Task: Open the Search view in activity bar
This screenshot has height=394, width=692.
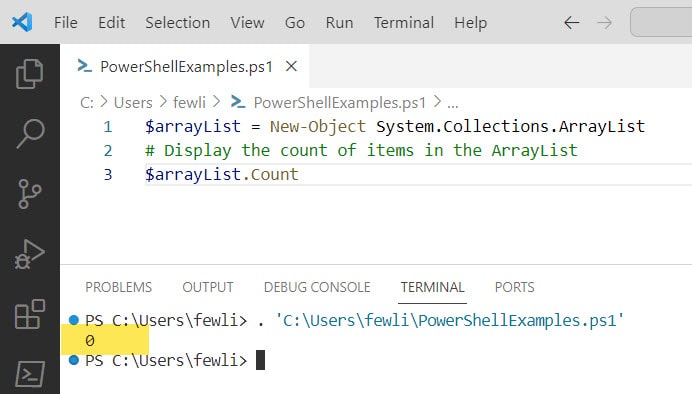Action: (30, 133)
